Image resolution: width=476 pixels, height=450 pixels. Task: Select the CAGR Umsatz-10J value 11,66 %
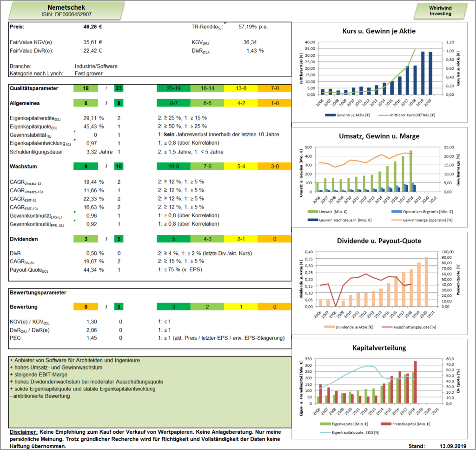(x=93, y=190)
